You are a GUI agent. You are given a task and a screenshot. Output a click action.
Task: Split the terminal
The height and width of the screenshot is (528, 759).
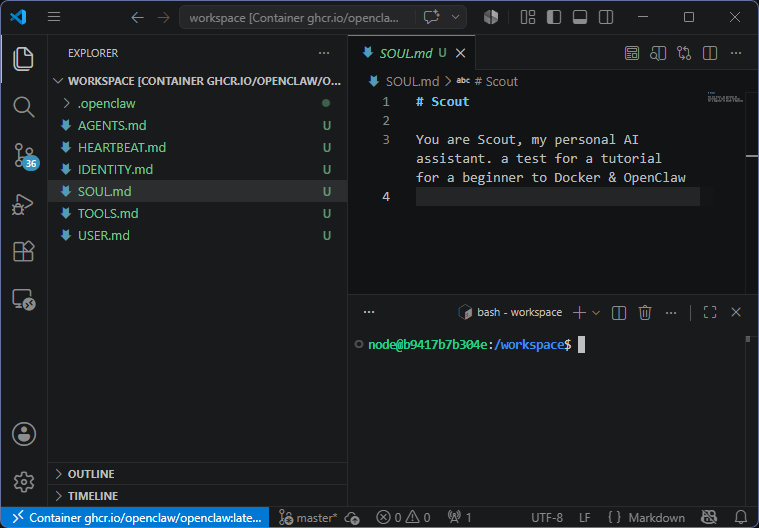619,313
